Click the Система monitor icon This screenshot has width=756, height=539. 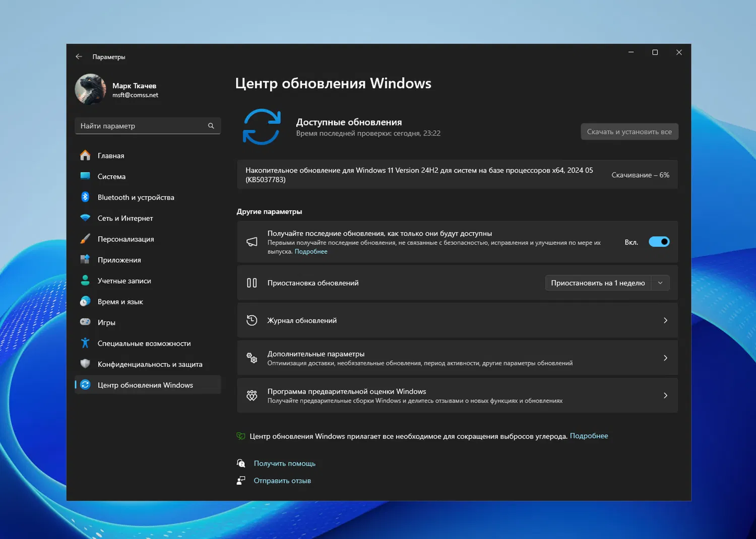[85, 176]
